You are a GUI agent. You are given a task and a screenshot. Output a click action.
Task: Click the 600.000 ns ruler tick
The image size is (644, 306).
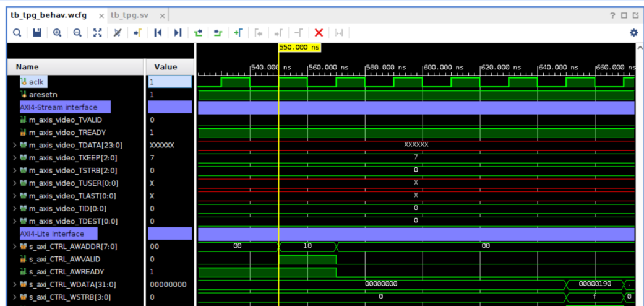pyautogui.click(x=443, y=67)
